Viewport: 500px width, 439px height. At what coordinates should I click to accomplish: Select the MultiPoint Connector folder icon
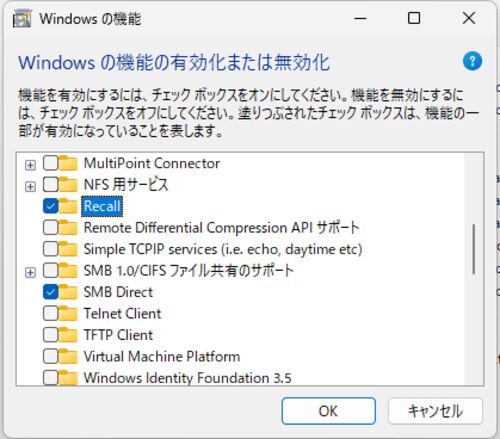click(68, 163)
